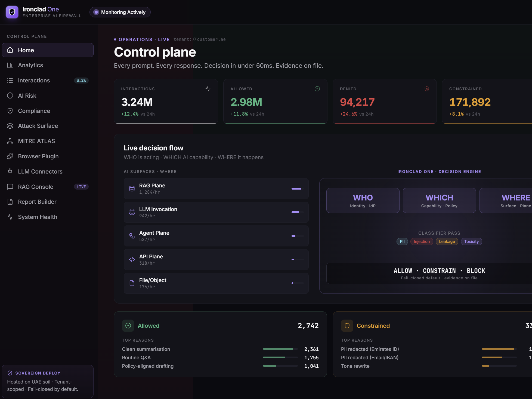Select the WHO Identity IdP box
The height and width of the screenshot is (399, 532).
click(x=363, y=200)
